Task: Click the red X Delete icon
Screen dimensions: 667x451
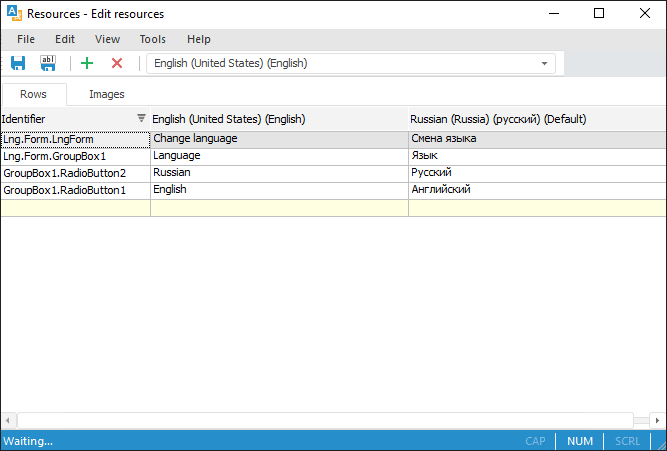Action: click(117, 63)
